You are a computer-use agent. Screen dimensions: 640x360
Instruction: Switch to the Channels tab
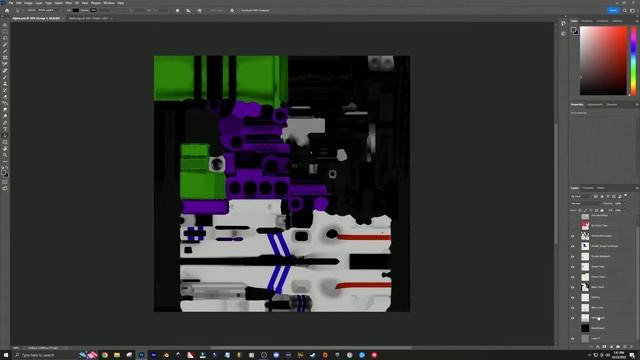coord(588,188)
